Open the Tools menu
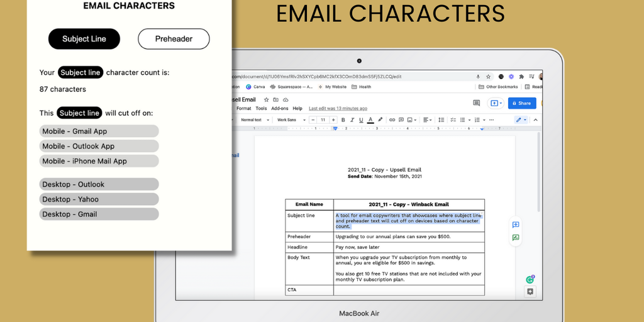 pos(261,108)
